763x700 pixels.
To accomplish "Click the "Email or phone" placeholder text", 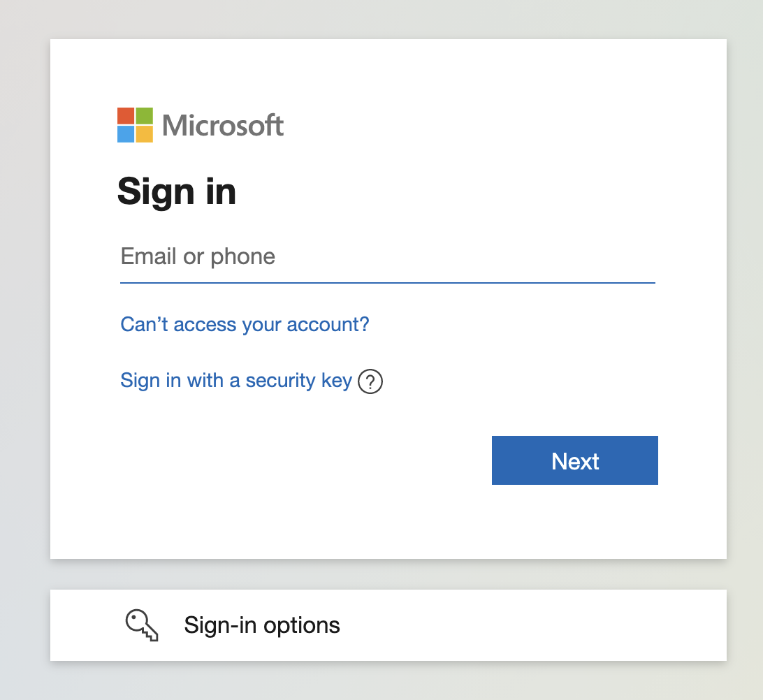I will pyautogui.click(x=198, y=256).
